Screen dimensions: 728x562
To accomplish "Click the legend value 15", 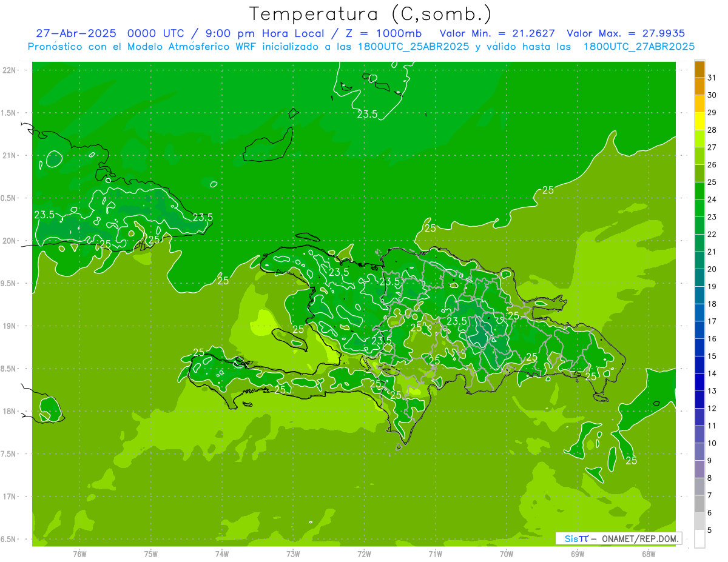I will (712, 356).
